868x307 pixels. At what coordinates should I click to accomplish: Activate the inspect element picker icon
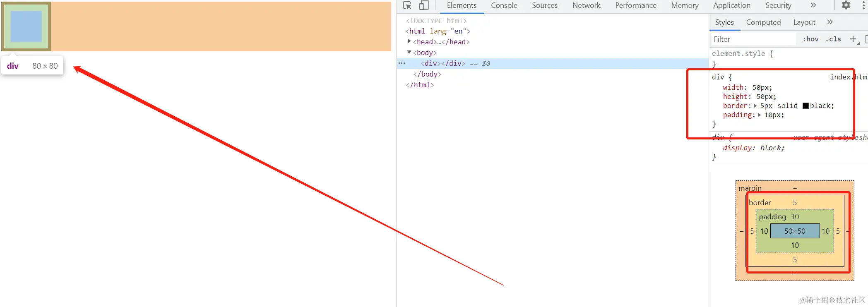(407, 5)
